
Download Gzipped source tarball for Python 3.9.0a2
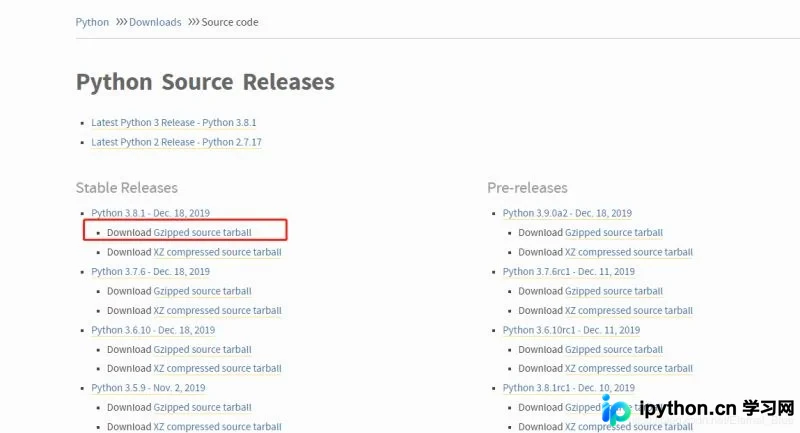click(614, 233)
